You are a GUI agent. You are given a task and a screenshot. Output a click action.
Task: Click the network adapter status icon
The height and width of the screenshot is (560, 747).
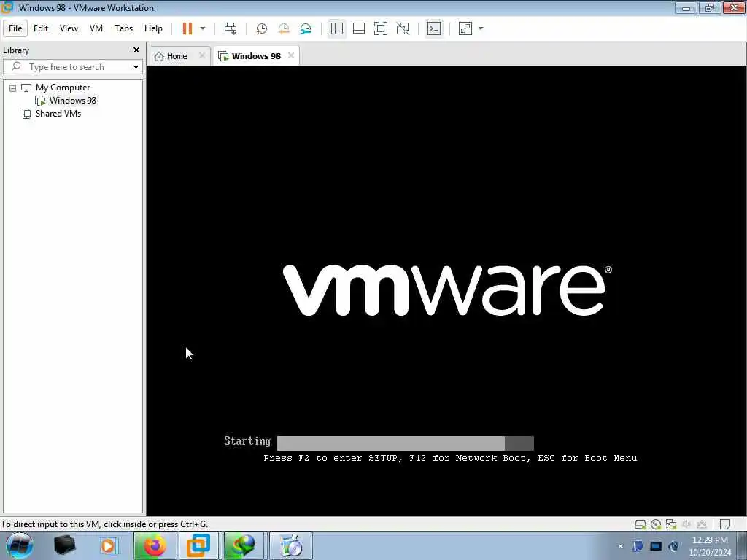point(671,524)
